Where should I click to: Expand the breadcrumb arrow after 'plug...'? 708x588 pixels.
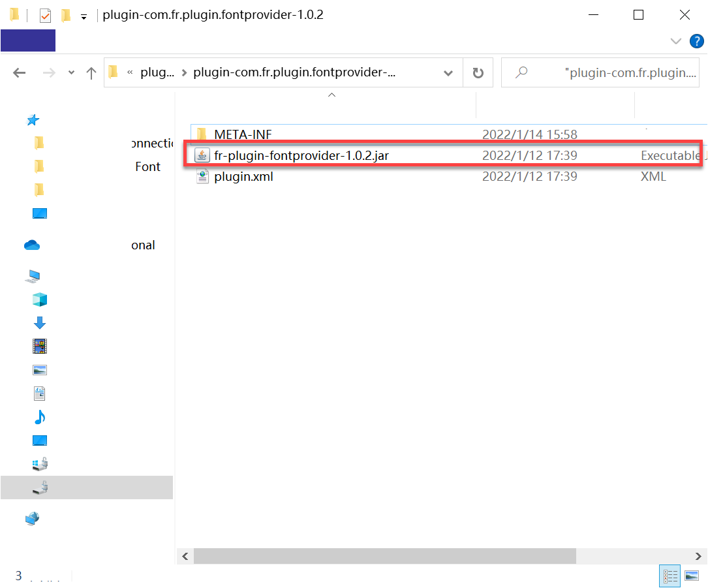pyautogui.click(x=184, y=72)
